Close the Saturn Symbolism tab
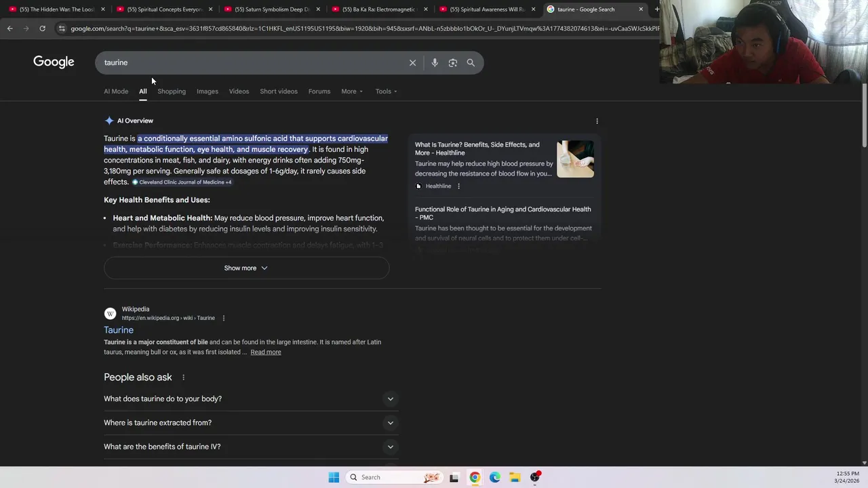 318,9
